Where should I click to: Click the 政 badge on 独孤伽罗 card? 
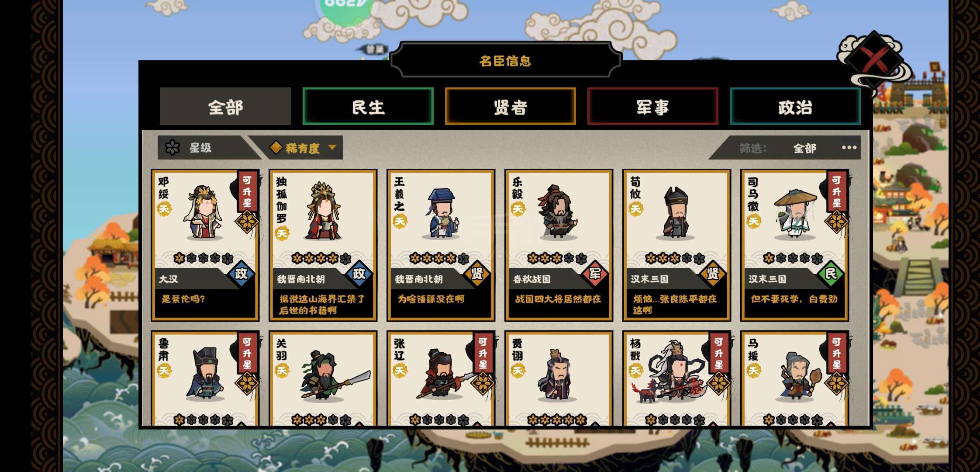359,274
